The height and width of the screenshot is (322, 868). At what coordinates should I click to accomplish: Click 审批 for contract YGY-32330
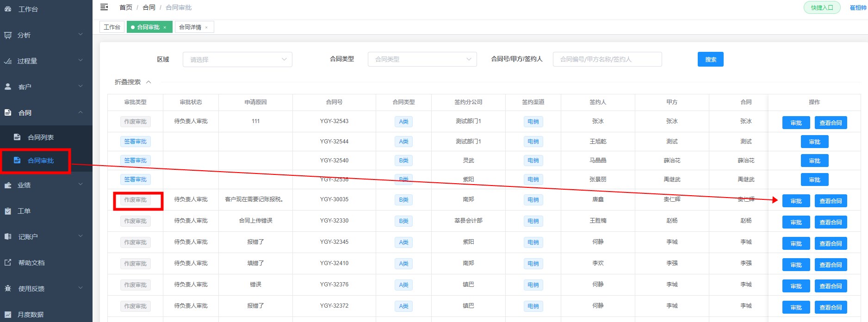coord(796,222)
